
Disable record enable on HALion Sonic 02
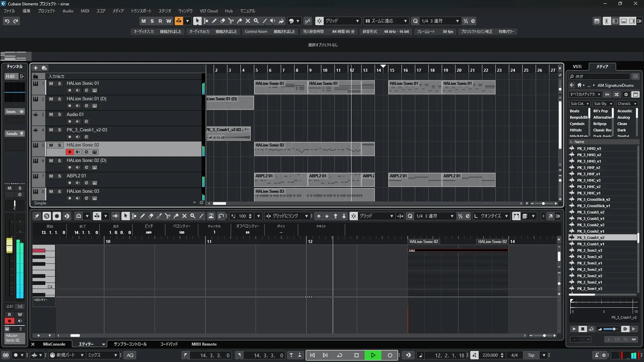click(x=69, y=152)
